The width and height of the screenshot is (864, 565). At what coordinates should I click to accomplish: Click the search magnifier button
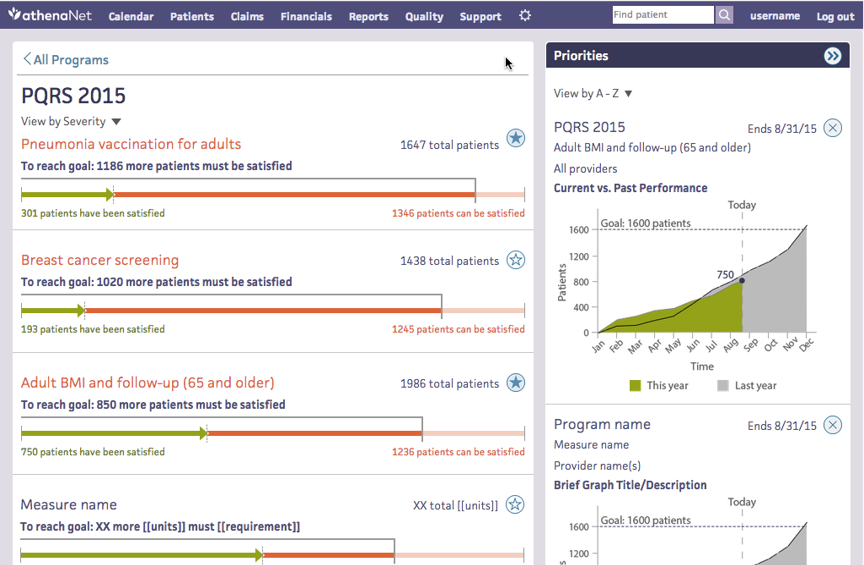724,15
